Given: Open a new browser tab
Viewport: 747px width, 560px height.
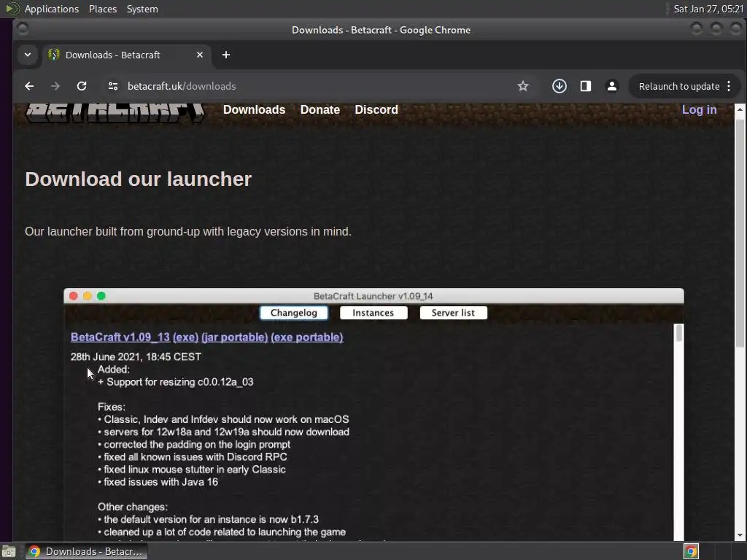Looking at the screenshot, I should [226, 55].
